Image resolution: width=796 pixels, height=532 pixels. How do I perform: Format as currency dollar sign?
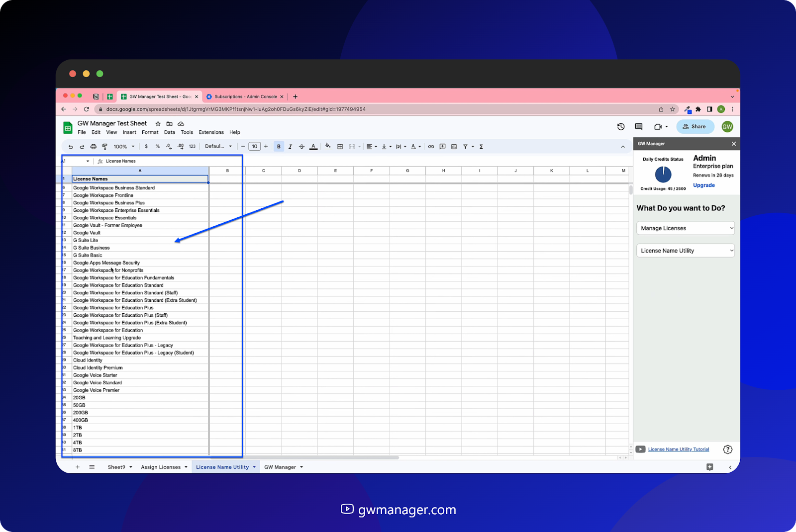click(146, 147)
